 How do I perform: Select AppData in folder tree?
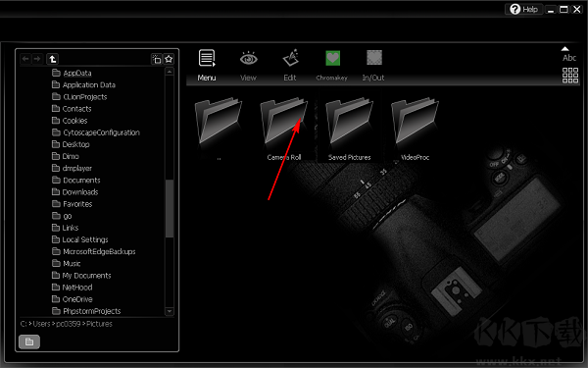[72, 73]
